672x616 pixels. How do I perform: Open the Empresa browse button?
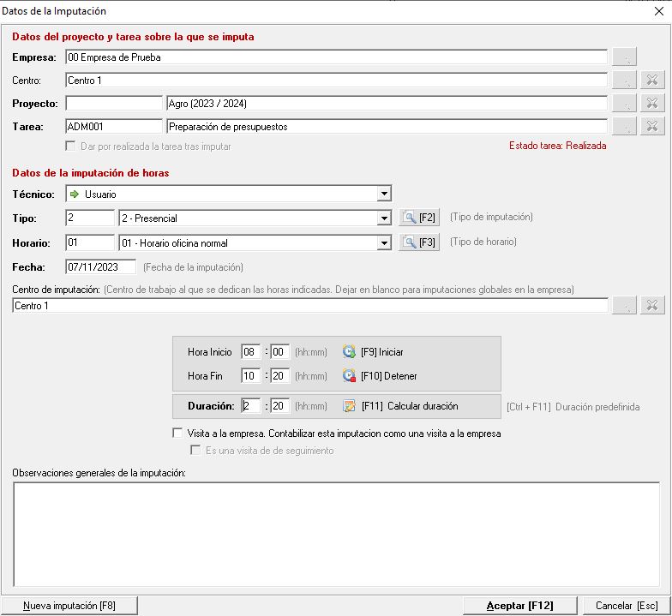point(627,57)
